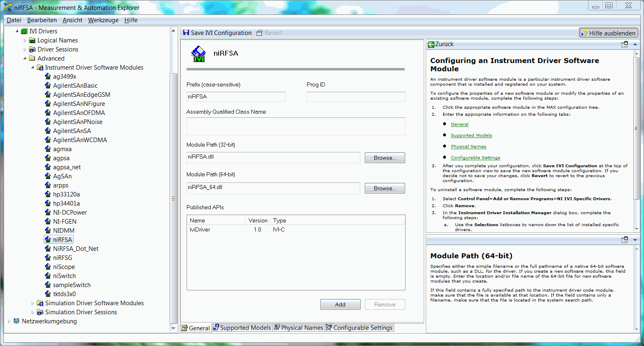Screen dimensions: 644x346
Task: Expand the Logical Names node
Action: (25, 40)
